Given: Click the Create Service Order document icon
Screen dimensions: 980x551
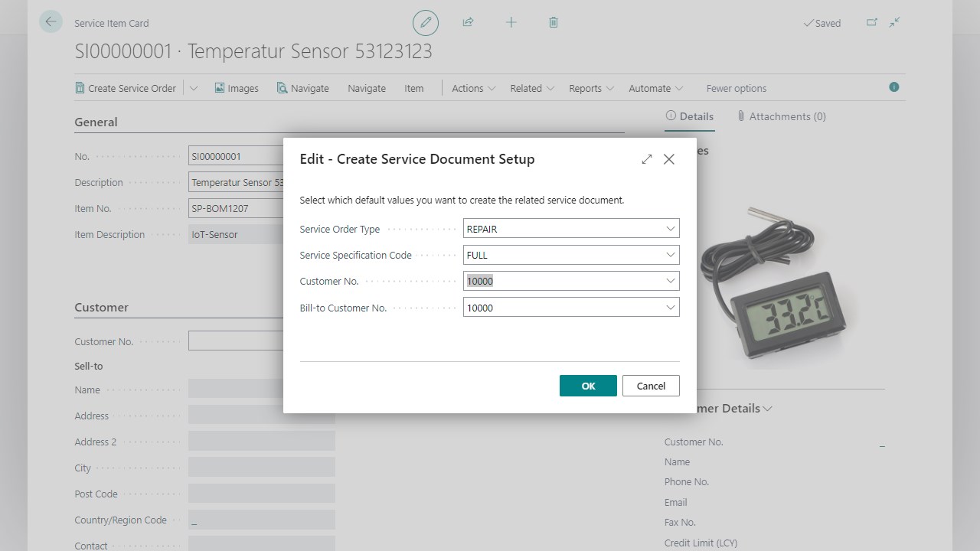Looking at the screenshot, I should 80,88.
